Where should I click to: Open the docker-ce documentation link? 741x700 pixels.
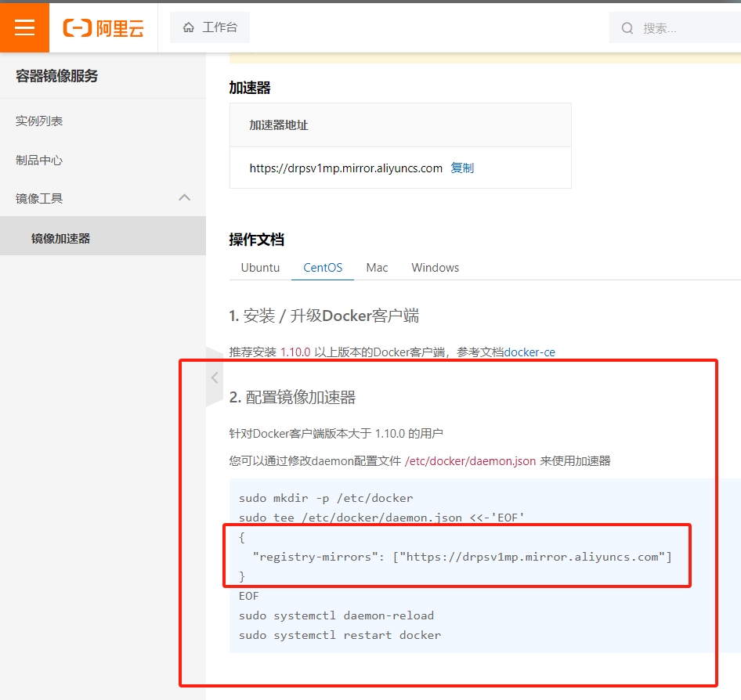click(x=530, y=352)
